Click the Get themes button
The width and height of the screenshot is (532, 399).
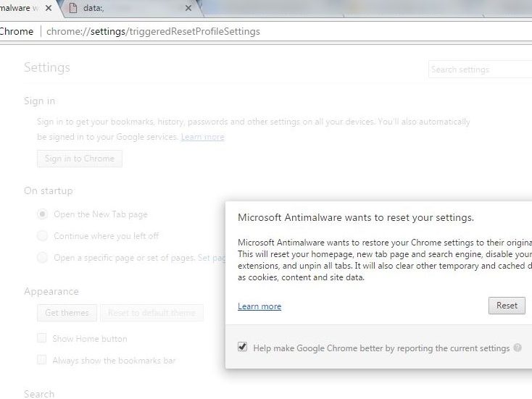click(x=67, y=313)
